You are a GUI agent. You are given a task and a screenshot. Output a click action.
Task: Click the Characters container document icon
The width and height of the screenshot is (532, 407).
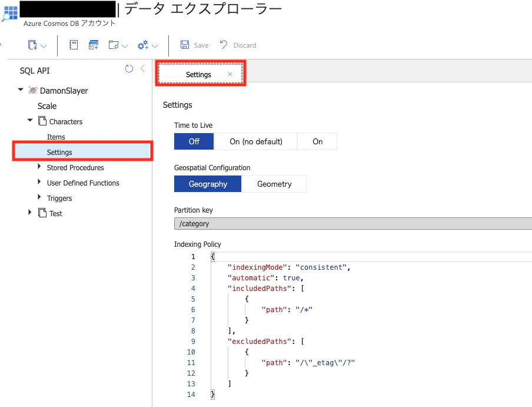42,121
